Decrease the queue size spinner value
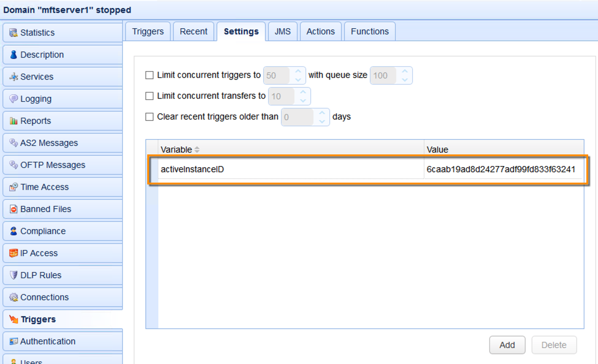Viewport: 598px width, 364px height. click(x=405, y=80)
